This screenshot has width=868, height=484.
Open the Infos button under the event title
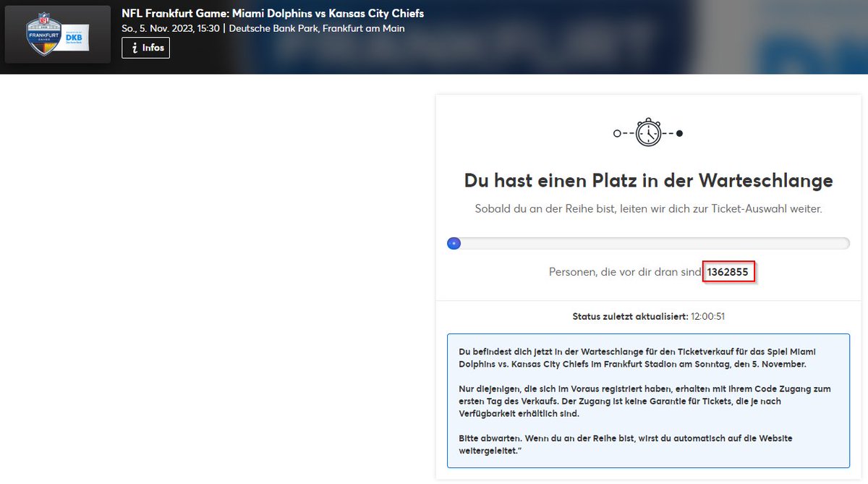[x=145, y=48]
